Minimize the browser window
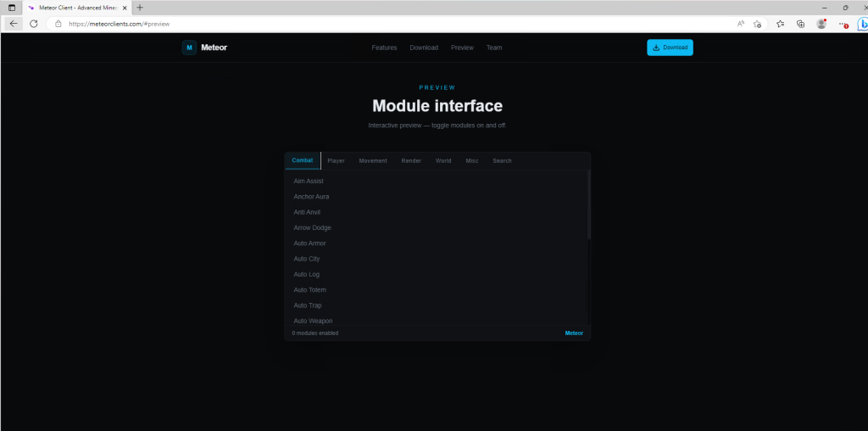 pyautogui.click(x=825, y=8)
